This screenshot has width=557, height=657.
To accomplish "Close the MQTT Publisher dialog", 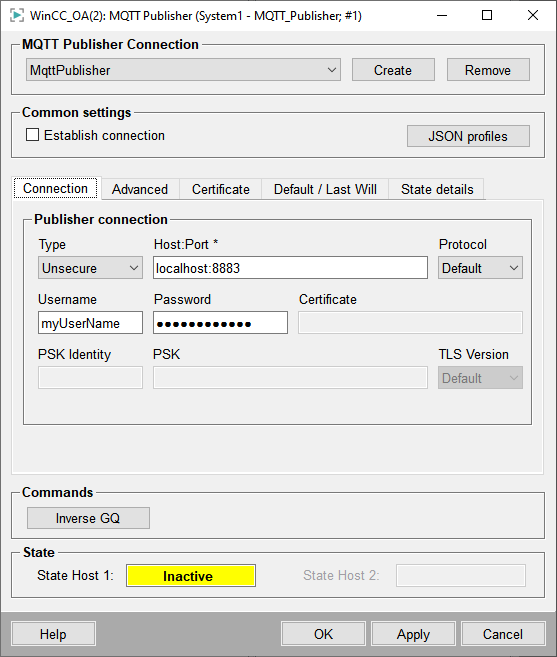I will pyautogui.click(x=533, y=16).
